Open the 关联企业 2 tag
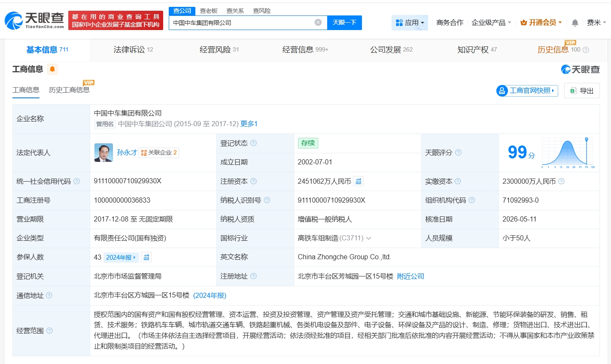The image size is (611, 364). (159, 152)
